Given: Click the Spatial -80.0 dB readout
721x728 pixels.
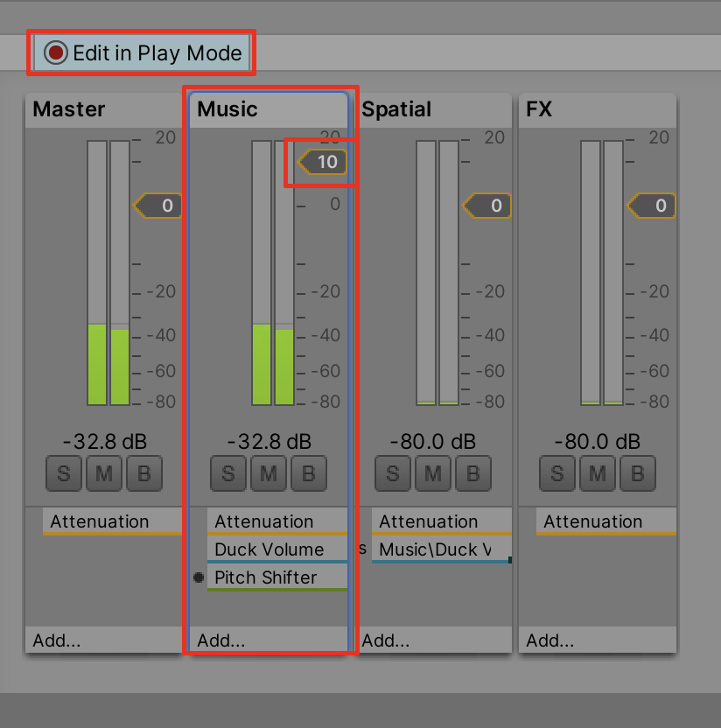Looking at the screenshot, I should click(433, 441).
